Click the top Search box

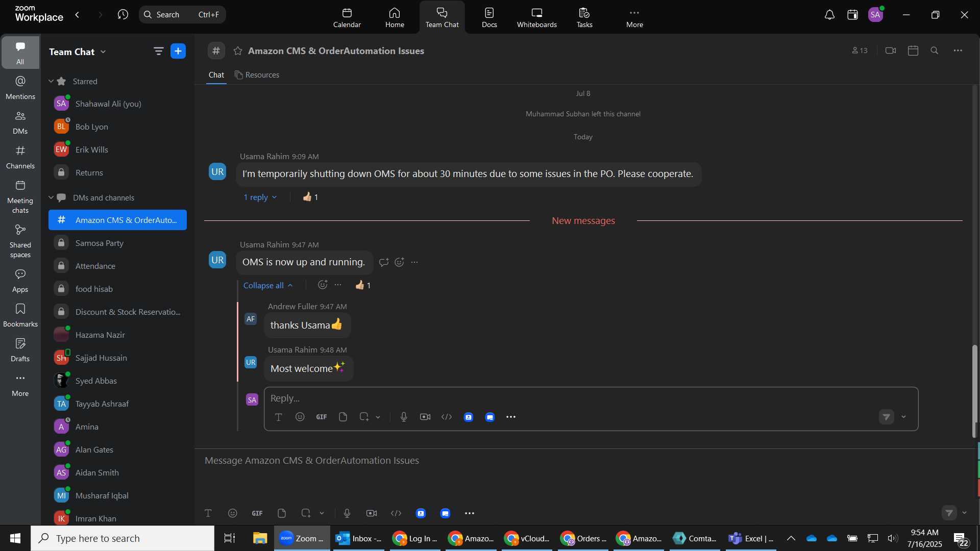click(182, 14)
